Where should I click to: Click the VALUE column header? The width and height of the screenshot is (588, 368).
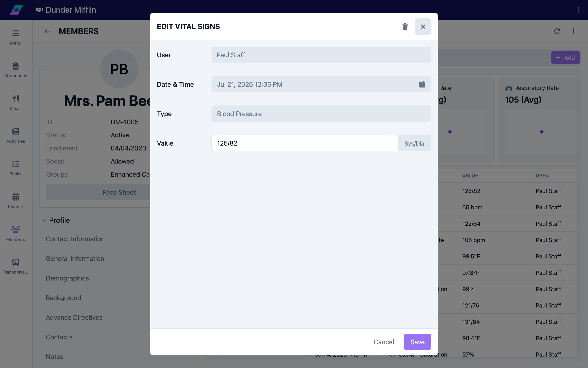pyautogui.click(x=470, y=176)
